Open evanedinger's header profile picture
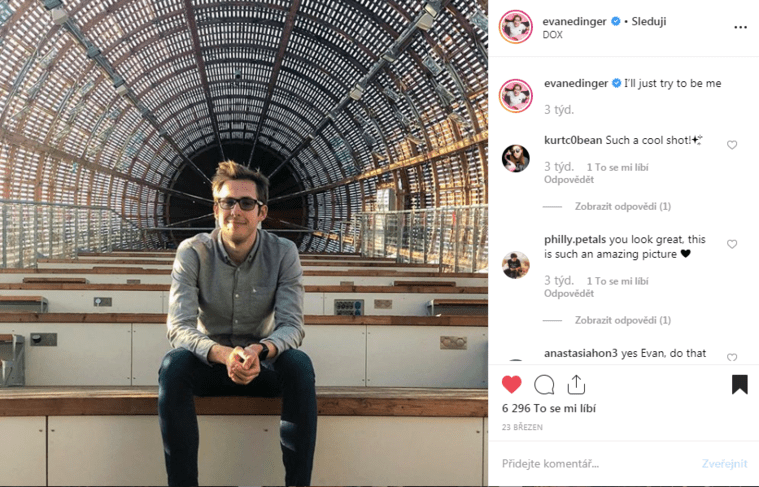Screen dimensions: 759x487 (x=516, y=27)
